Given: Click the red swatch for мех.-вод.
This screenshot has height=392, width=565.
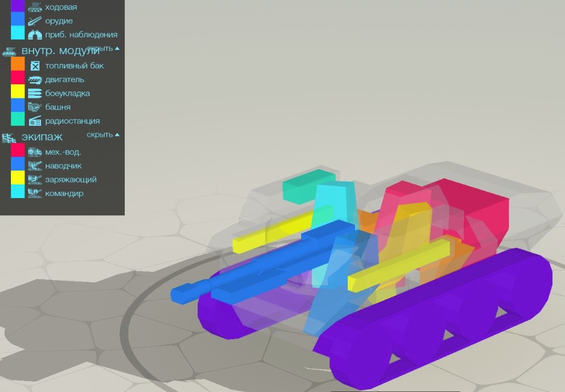Looking at the screenshot, I should coord(18,150).
